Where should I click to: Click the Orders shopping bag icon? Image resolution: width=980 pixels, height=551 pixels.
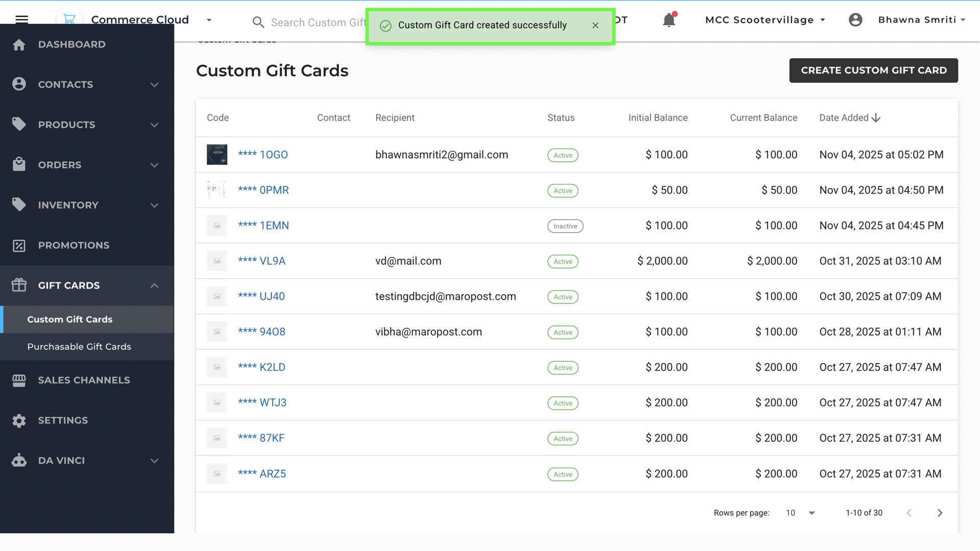pyautogui.click(x=19, y=164)
